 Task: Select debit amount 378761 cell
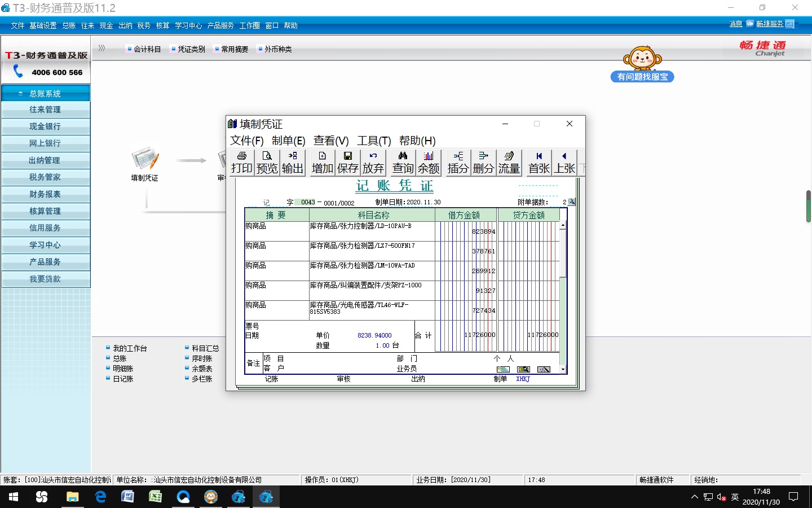pyautogui.click(x=466, y=251)
